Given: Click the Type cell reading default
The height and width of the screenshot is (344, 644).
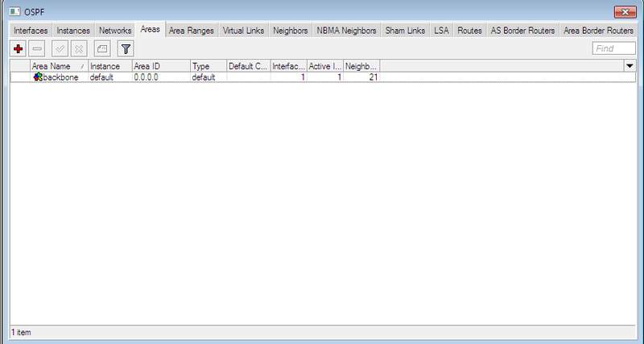Looking at the screenshot, I should (x=208, y=77).
